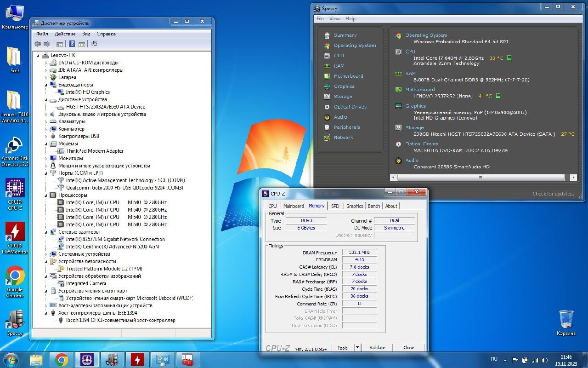Expand DVD и CD-ROM дисководы node

click(46, 63)
